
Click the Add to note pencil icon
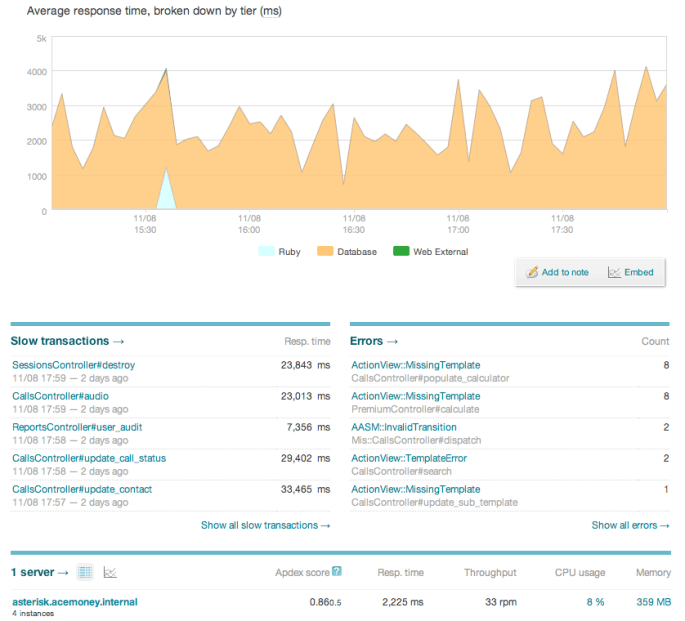(x=533, y=272)
